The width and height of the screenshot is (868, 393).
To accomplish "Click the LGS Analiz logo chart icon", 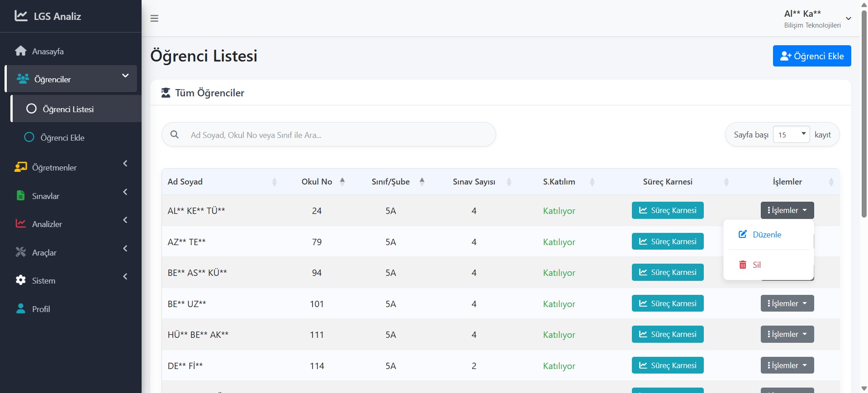I will (21, 16).
